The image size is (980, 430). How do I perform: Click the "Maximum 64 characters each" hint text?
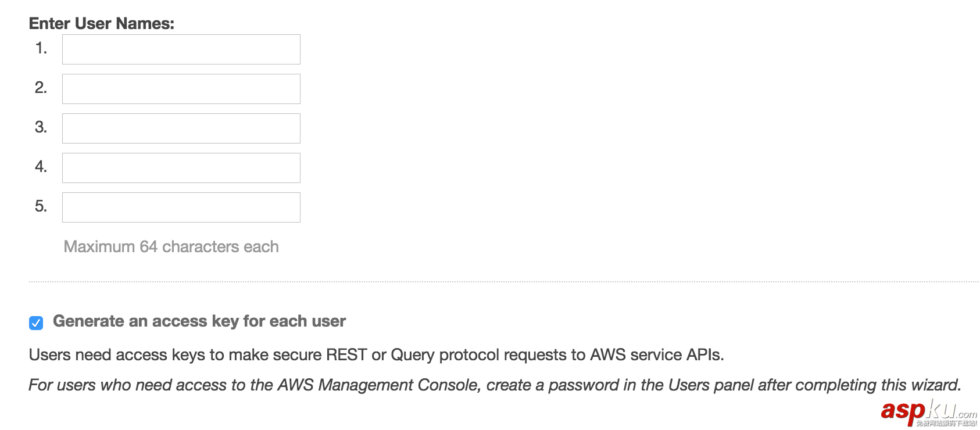pos(171,247)
